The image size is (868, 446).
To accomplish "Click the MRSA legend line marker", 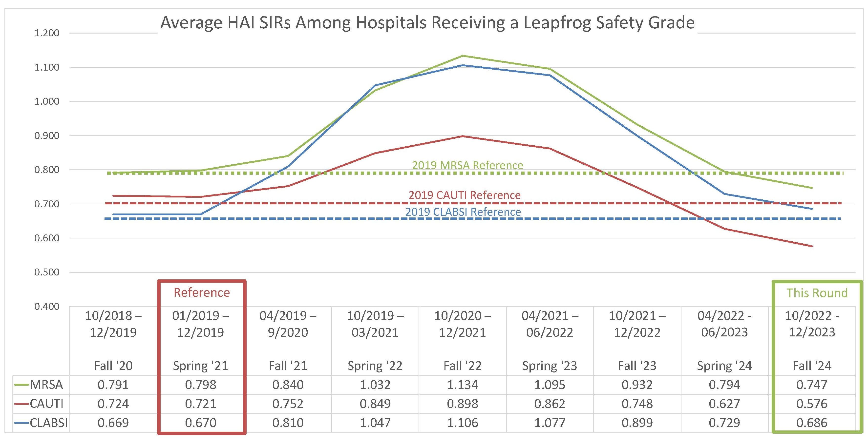I will click(22, 385).
